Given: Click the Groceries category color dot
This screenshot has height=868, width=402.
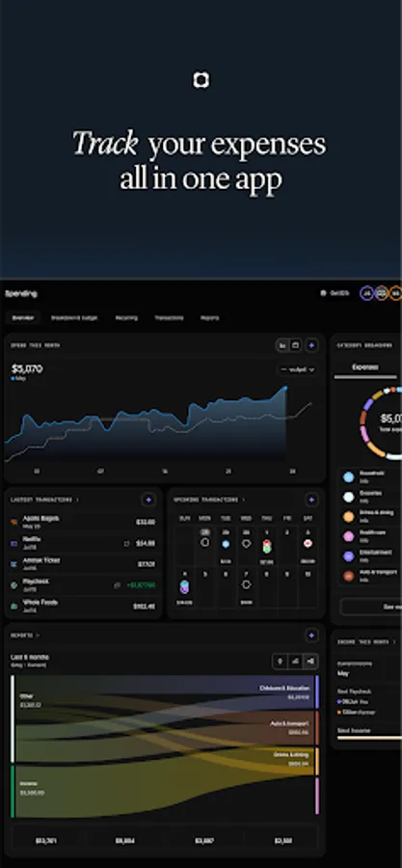Looking at the screenshot, I should (x=348, y=497).
